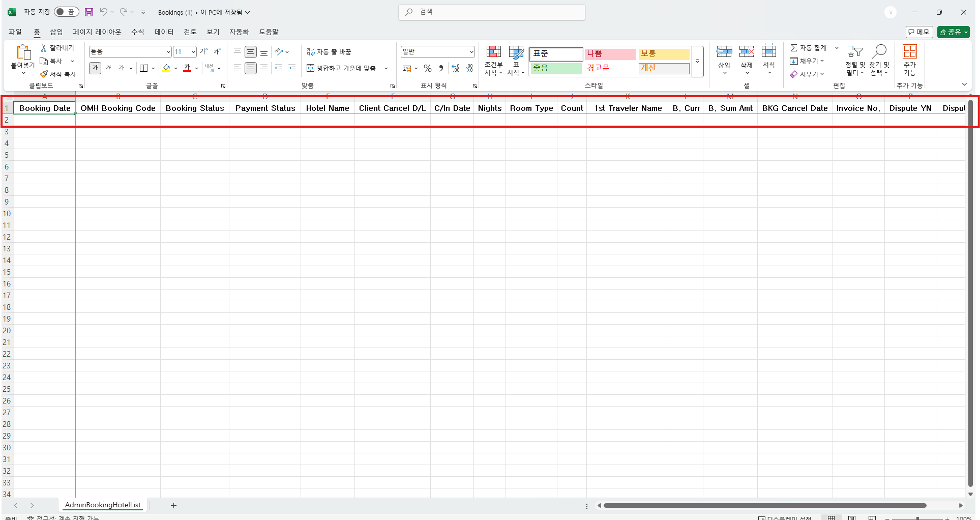Screen dimensions: 980x520
Task: Select the Format Painter brush
Action: [x=44, y=74]
